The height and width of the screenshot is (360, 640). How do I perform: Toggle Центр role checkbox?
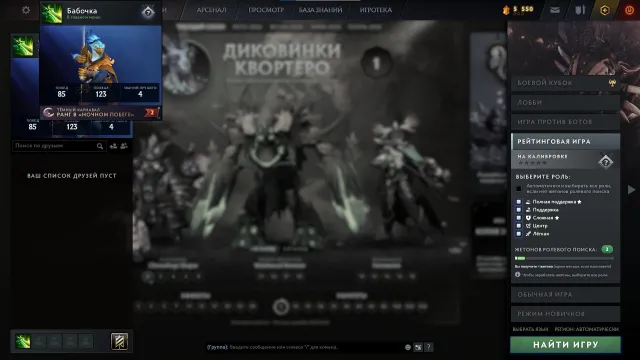[x=519, y=225]
